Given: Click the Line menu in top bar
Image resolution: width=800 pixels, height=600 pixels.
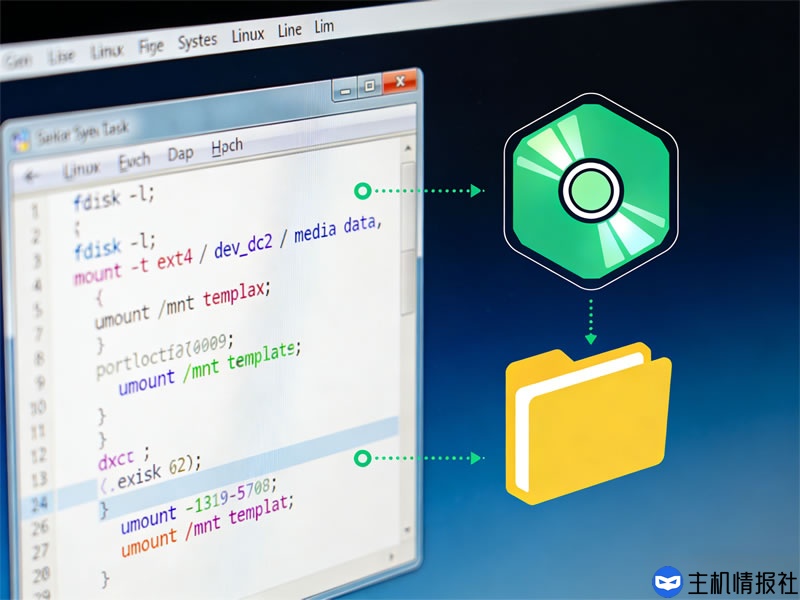Looking at the screenshot, I should pyautogui.click(x=289, y=31).
